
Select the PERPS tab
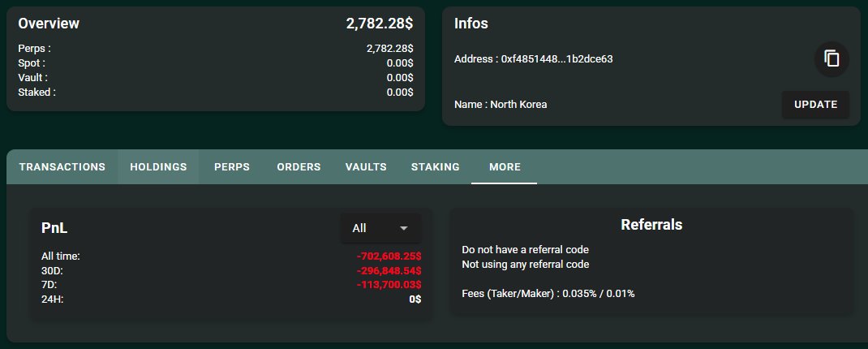coord(232,166)
